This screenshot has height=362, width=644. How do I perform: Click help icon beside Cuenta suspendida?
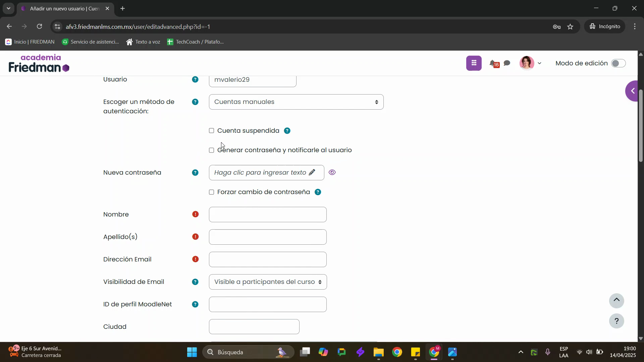(287, 131)
